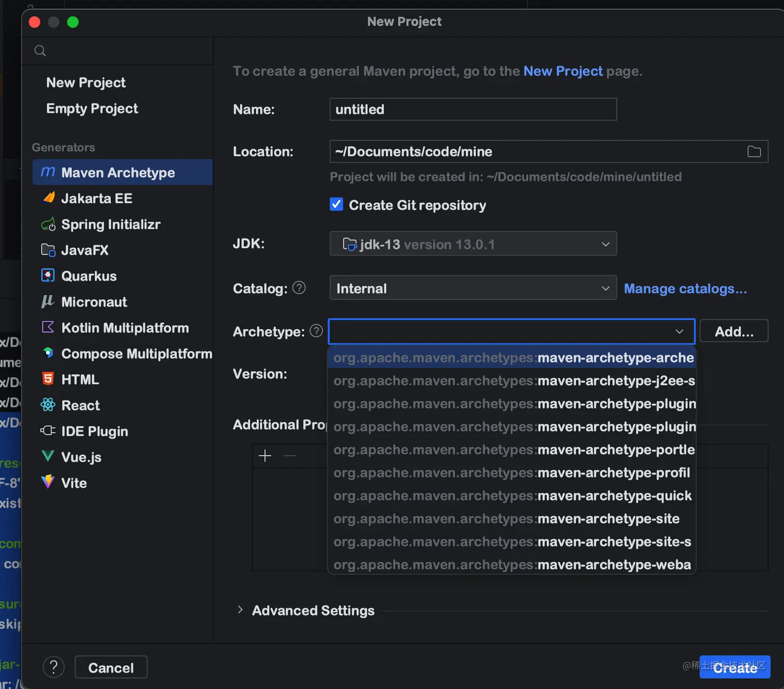The width and height of the screenshot is (784, 689).
Task: Edit the Name field containing untitled
Action: coord(473,109)
